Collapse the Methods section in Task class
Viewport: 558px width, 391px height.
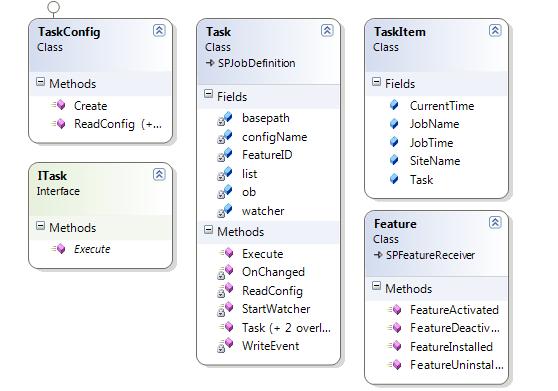[x=209, y=229]
